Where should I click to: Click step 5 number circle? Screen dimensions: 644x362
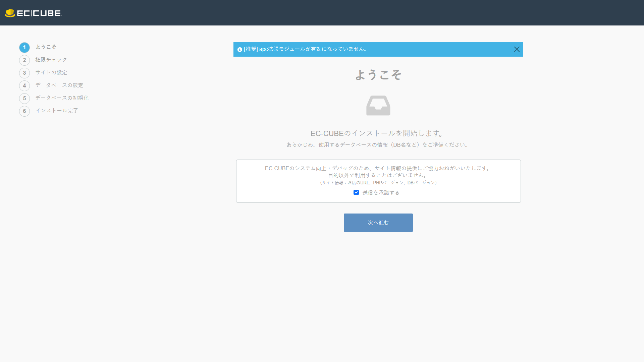24,99
